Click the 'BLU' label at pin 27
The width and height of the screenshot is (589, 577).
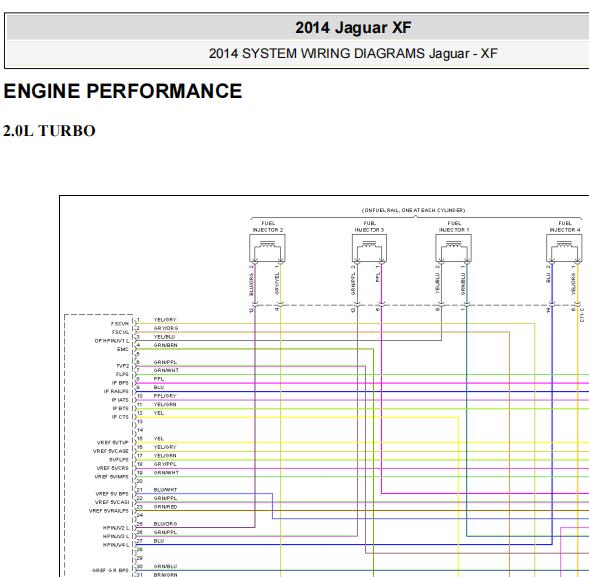click(159, 541)
